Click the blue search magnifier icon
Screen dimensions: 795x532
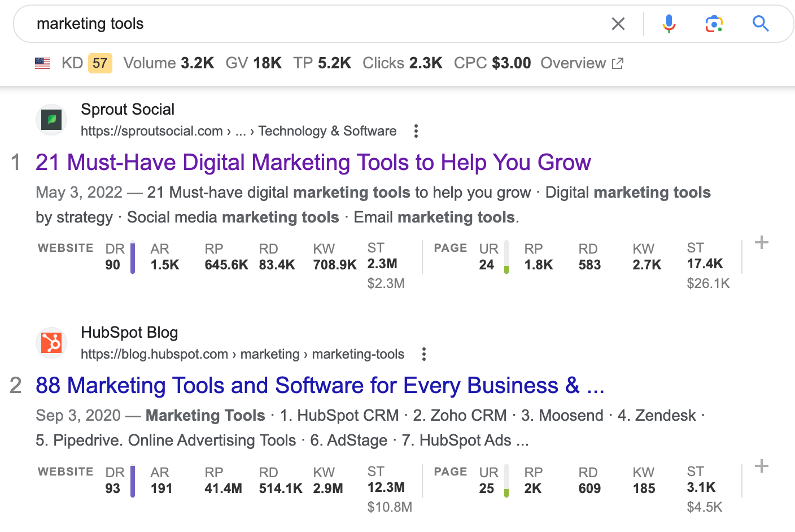point(761,24)
